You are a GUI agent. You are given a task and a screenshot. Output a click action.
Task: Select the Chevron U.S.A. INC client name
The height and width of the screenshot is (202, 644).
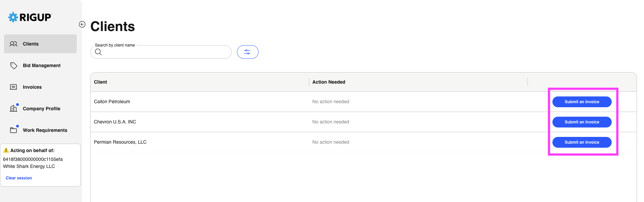click(x=115, y=122)
